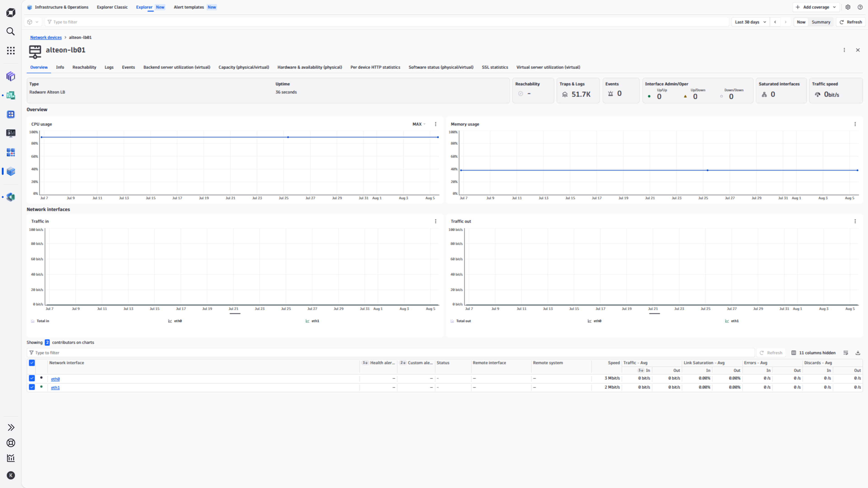Click the Jul 25 data point on CPU usage
Screen dimensions: 868x488
pyautogui.click(x=288, y=137)
